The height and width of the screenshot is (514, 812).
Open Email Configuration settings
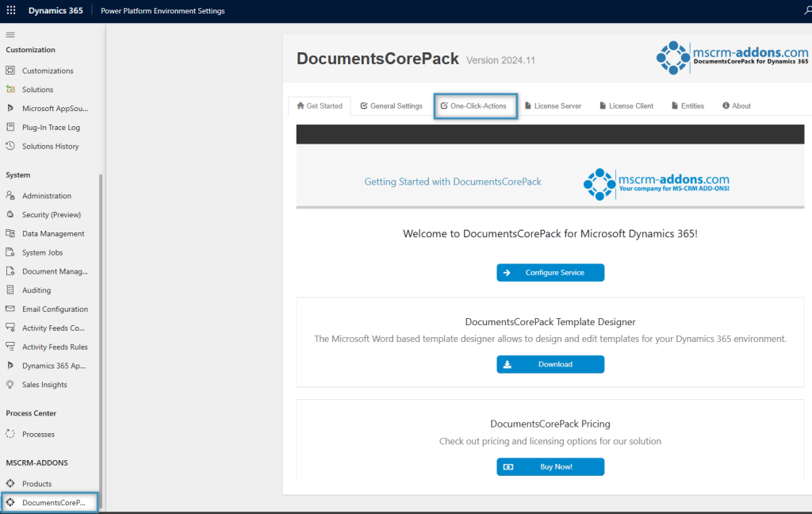coord(54,309)
